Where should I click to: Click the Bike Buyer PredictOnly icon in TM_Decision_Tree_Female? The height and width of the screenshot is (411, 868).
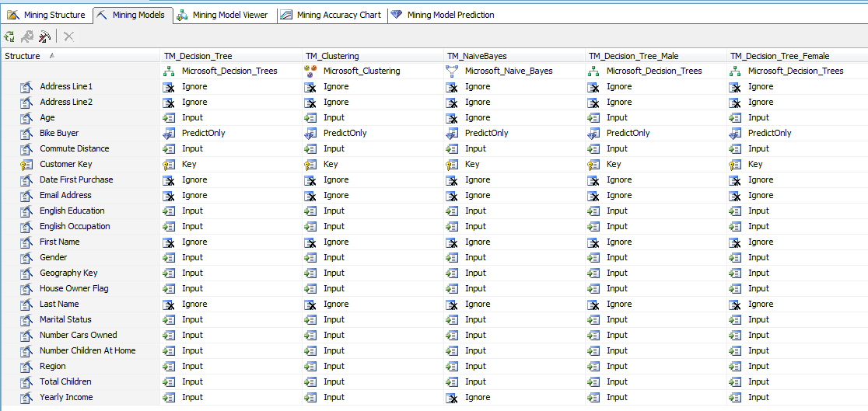click(x=735, y=134)
